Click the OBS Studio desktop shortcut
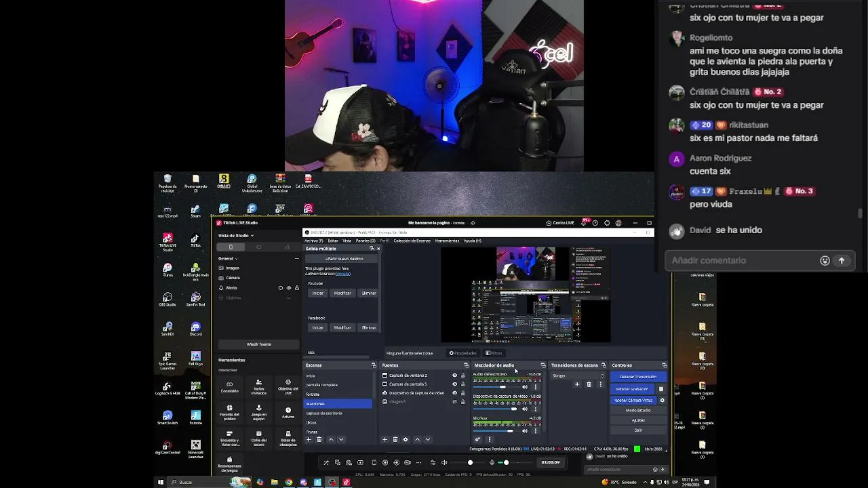The width and height of the screenshot is (868, 488). tap(167, 299)
